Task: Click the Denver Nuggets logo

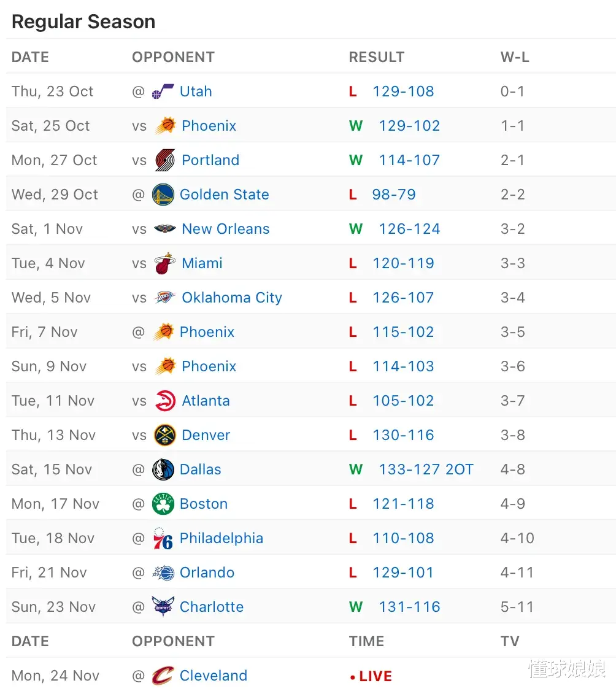Action: pos(165,435)
